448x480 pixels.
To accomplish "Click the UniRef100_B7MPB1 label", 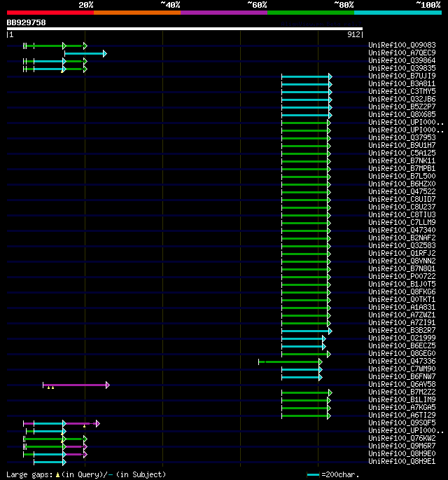I will (x=402, y=168).
